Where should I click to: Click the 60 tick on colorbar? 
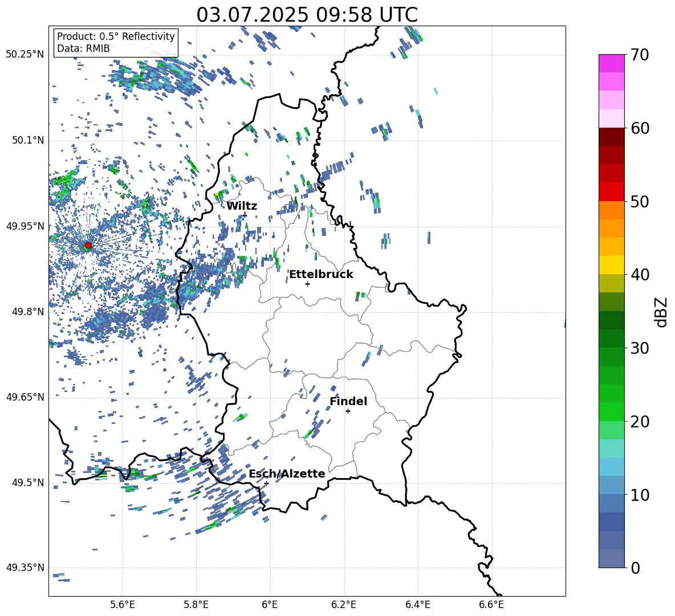640,128
